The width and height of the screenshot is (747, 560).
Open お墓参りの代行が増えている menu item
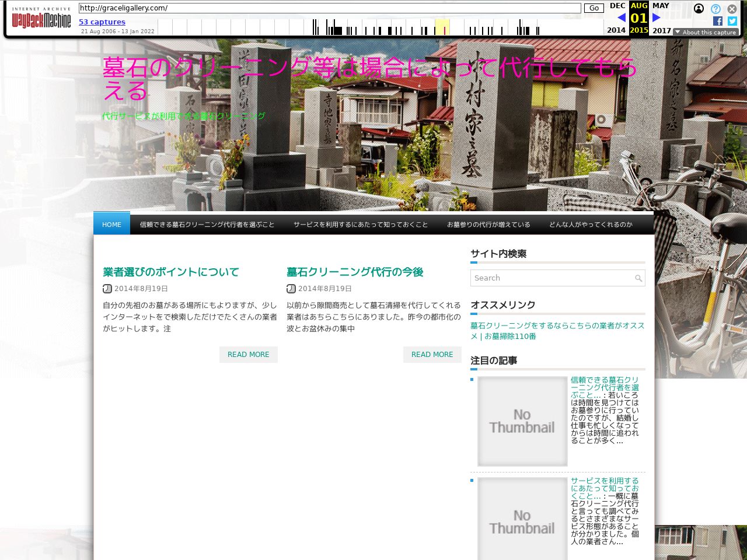coord(488,225)
